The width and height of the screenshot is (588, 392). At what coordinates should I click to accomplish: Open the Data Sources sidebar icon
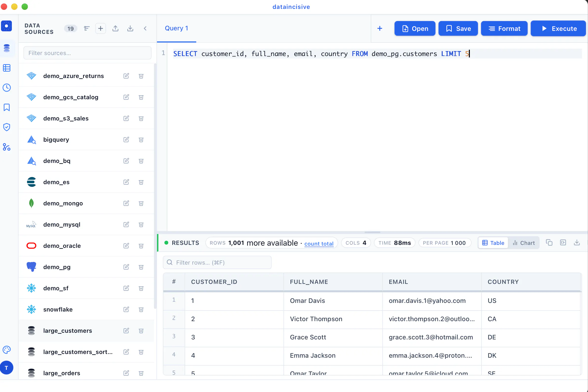(7, 48)
